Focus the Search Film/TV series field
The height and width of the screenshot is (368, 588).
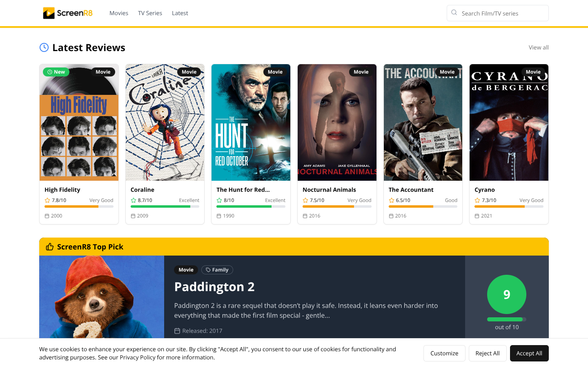[502, 13]
